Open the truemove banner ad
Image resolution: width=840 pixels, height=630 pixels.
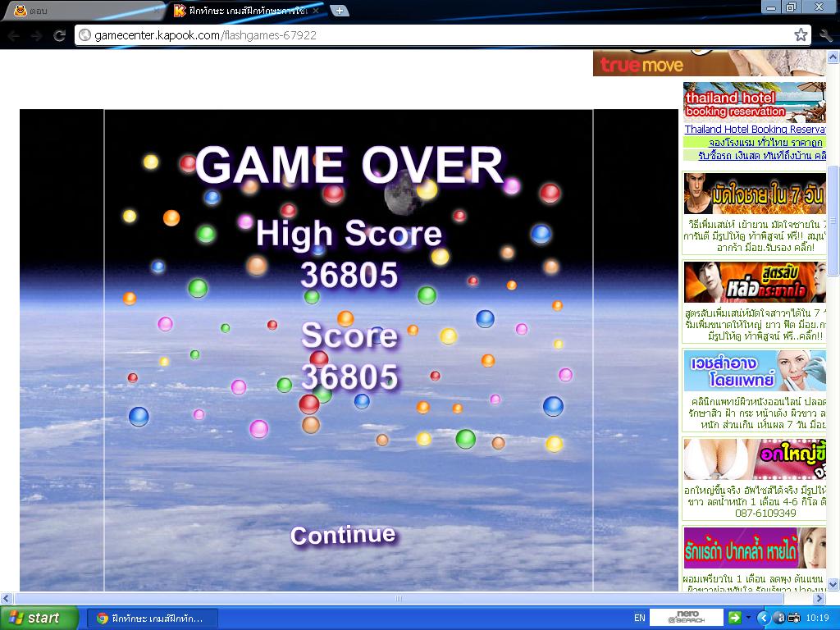(x=709, y=63)
